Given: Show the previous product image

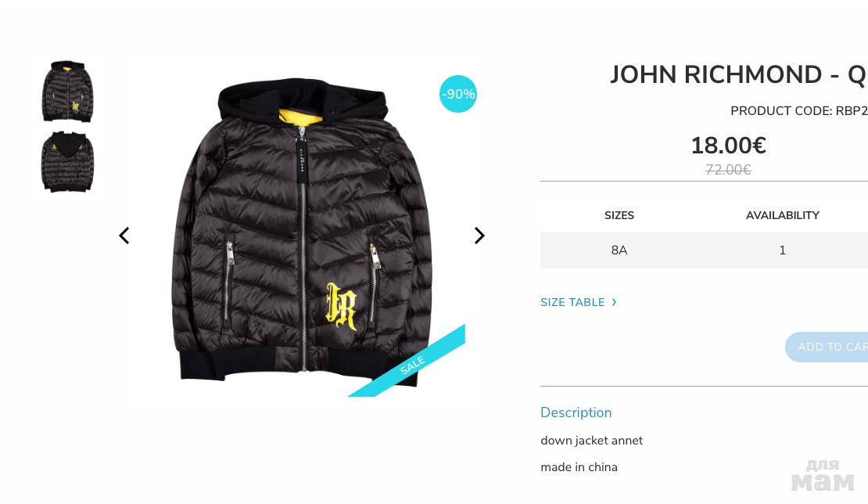Looking at the screenshot, I should click(x=124, y=236).
